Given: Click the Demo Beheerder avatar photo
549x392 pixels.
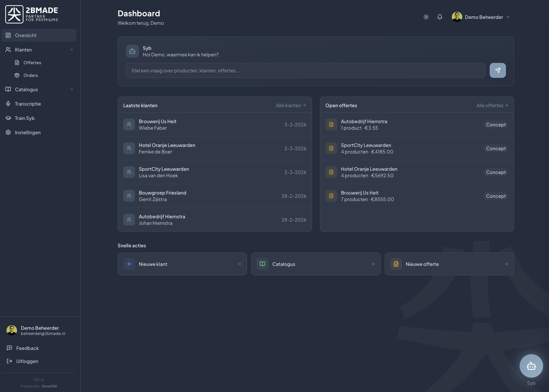Looking at the screenshot, I should pyautogui.click(x=457, y=17).
